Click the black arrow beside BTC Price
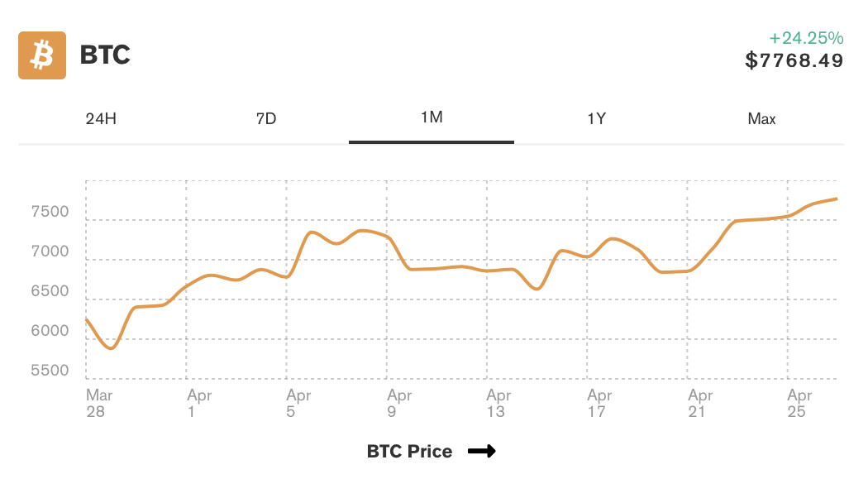This screenshot has height=498, width=868. click(481, 451)
